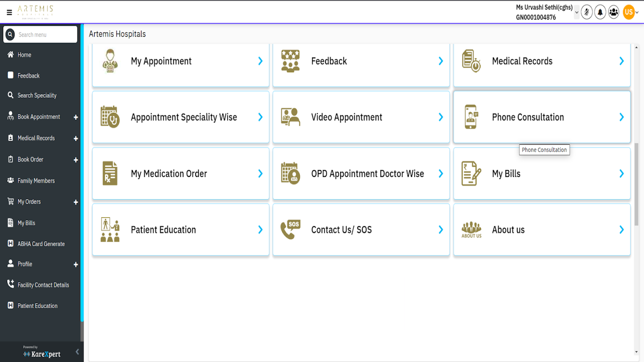Screen dimensions: 644x362
Task: Select ABHA Card Generate in sidebar
Action: [41, 244]
